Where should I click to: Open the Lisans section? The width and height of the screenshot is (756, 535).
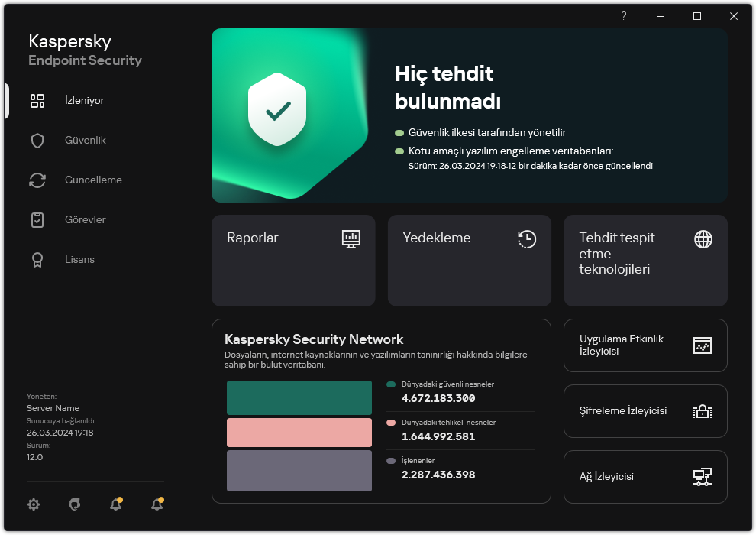[37, 259]
